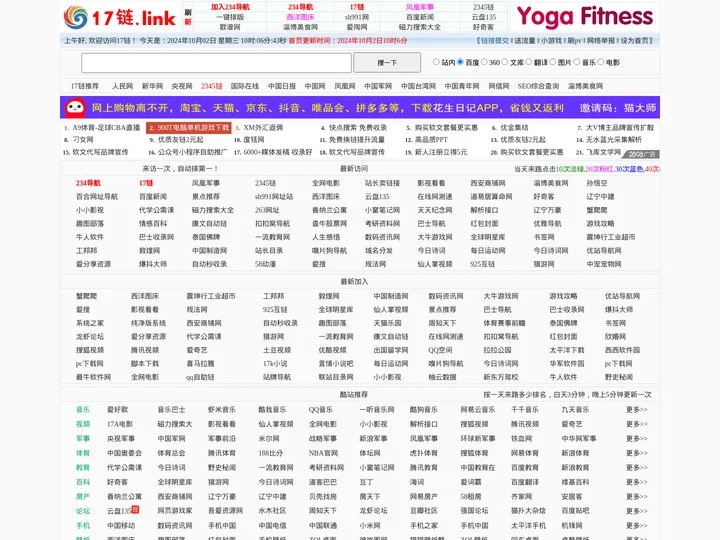The height and width of the screenshot is (540, 720).
Task: Open red 234导航 under 最新访问
Action: pos(88,183)
